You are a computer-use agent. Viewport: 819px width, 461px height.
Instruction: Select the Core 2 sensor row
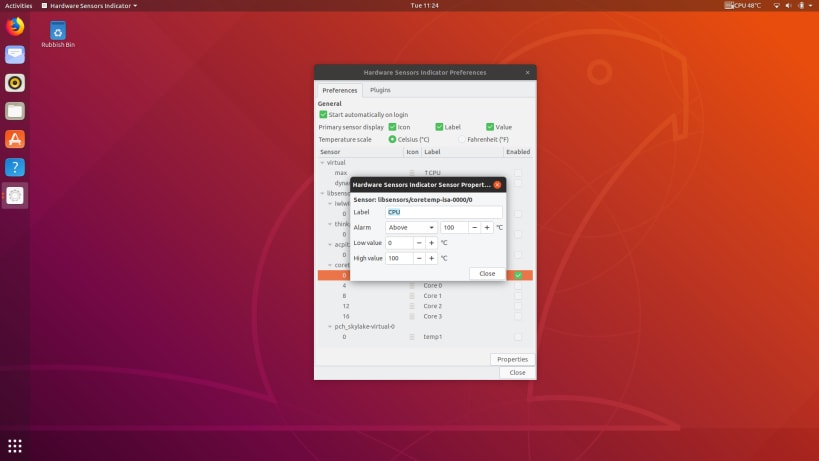pos(425,306)
